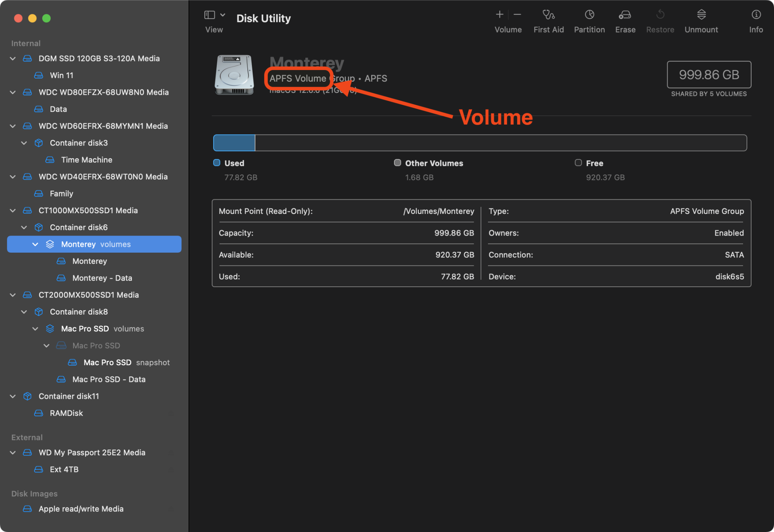This screenshot has height=532, width=774.
Task: Open the View options dropdown arrow
Action: click(223, 15)
